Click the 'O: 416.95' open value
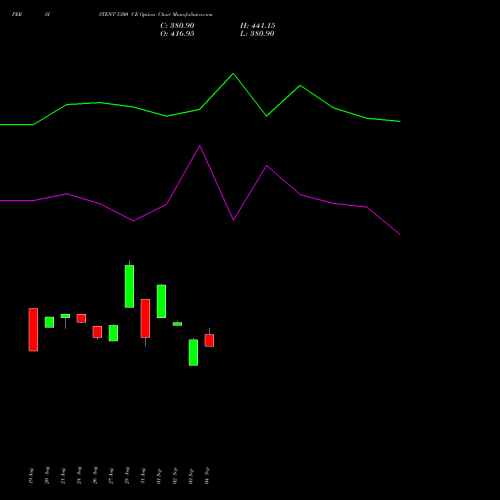This screenshot has height=500, width=500. [x=177, y=34]
